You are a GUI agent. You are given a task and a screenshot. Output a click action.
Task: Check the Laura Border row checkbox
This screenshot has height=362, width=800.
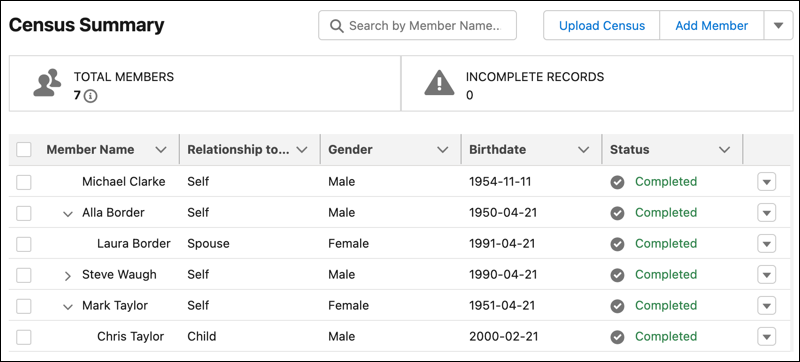(23, 244)
